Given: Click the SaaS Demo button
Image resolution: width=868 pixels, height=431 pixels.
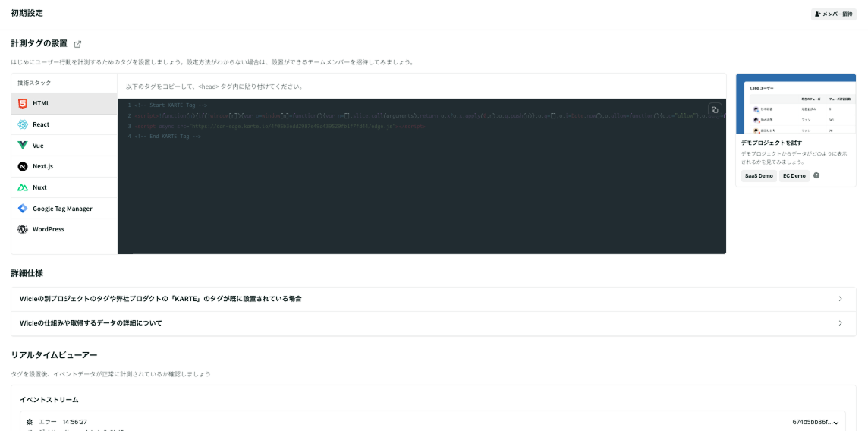Looking at the screenshot, I should pyautogui.click(x=759, y=176).
